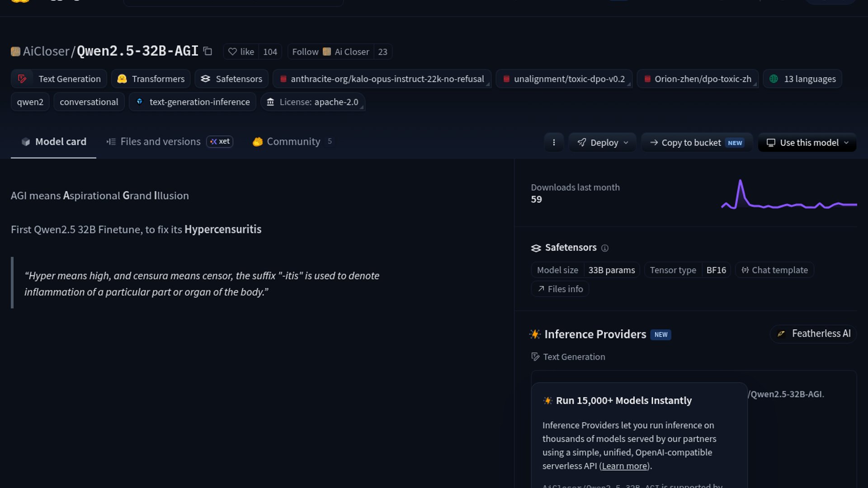Select the Transformers library tag
Image resolution: width=868 pixels, height=488 pixels.
click(x=151, y=79)
